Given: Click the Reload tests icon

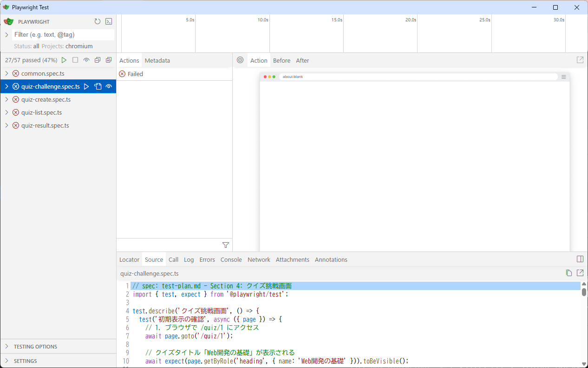Looking at the screenshot, I should [x=97, y=21].
